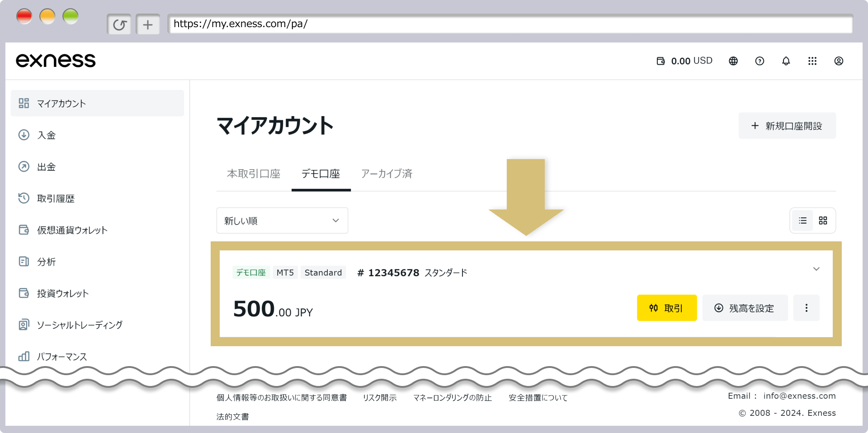Open 取引履歴 in the sidebar
Viewport: 868px width, 433px height.
97,198
